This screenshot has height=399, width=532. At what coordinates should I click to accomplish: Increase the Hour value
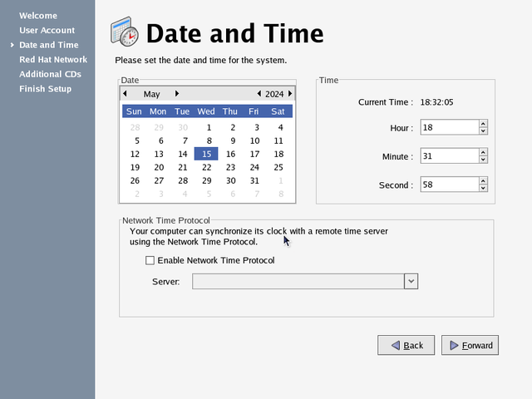tap(484, 124)
